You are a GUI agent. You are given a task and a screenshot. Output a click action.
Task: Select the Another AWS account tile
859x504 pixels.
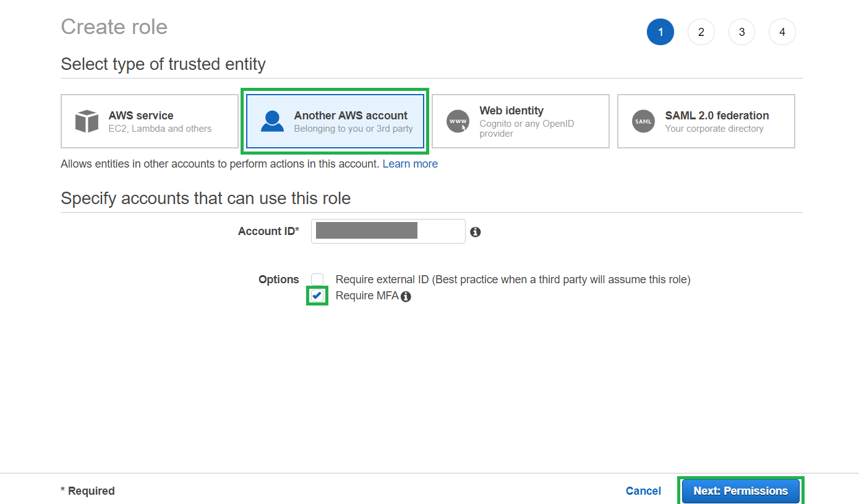335,121
